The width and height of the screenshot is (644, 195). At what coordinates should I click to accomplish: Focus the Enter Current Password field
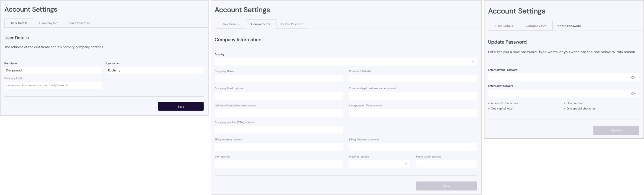click(x=557, y=77)
